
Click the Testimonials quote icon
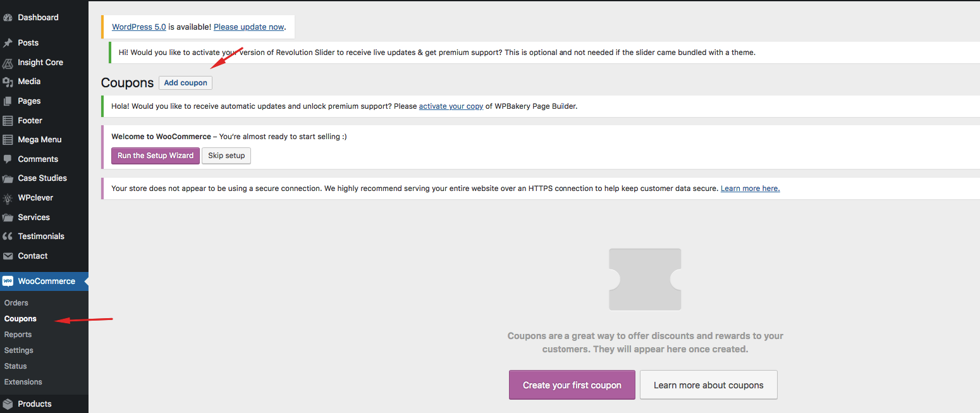8,237
